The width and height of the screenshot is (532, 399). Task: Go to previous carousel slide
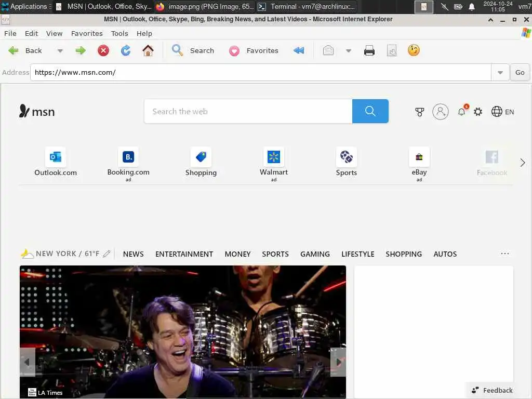pos(28,362)
